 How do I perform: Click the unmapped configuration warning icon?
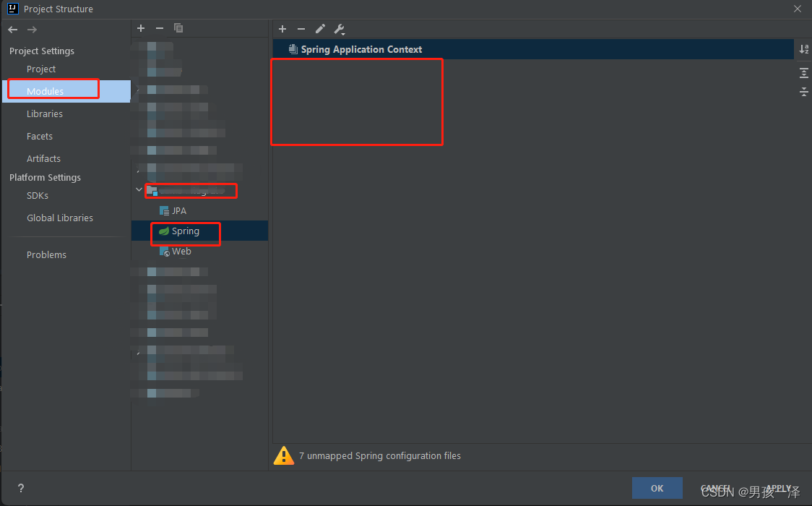pyautogui.click(x=284, y=456)
